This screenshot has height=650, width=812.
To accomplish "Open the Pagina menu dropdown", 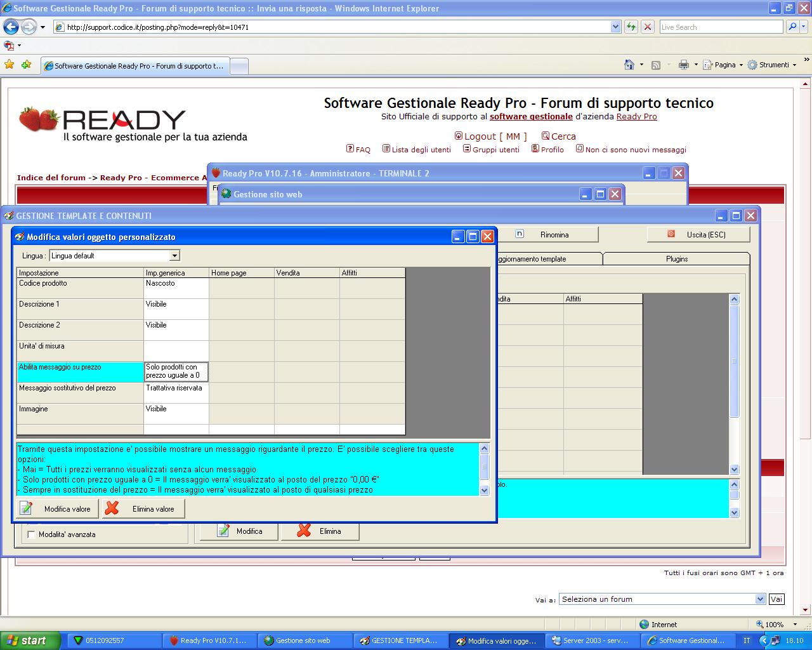I will pos(723,65).
